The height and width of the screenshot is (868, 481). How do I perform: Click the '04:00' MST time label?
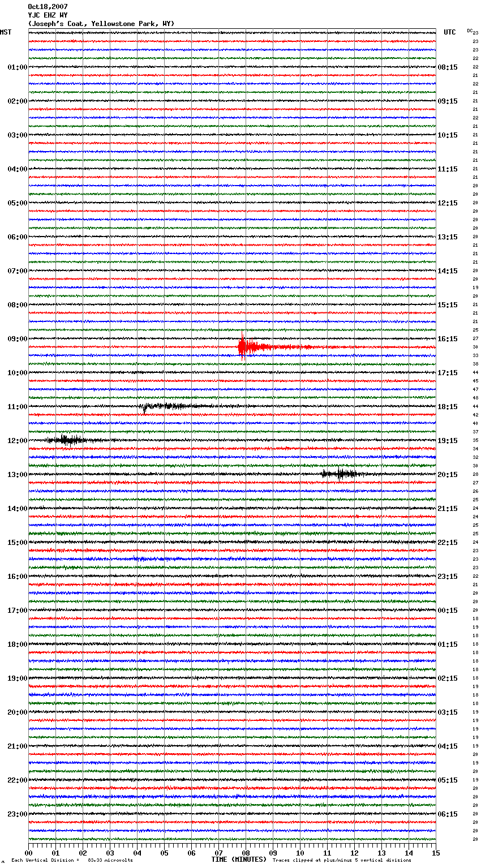click(x=17, y=169)
